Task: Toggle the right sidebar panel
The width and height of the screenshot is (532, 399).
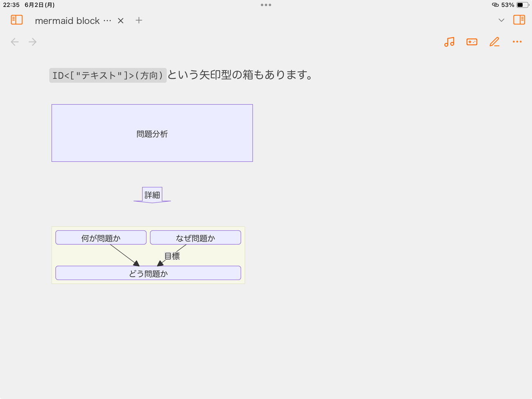Action: [519, 20]
